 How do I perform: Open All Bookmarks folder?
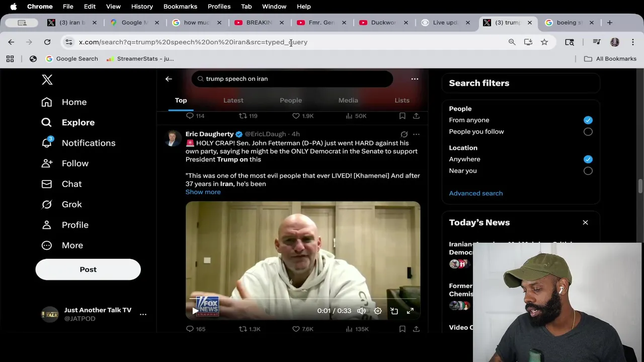(610, 59)
